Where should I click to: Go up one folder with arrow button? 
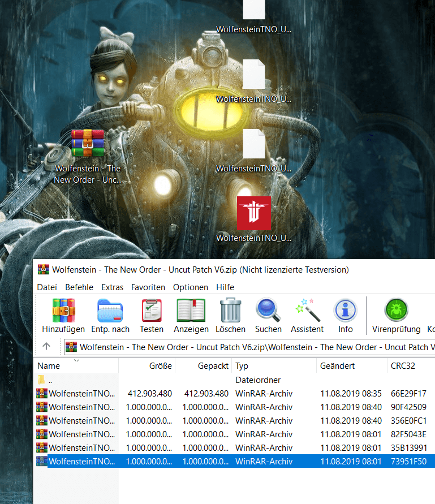point(46,346)
